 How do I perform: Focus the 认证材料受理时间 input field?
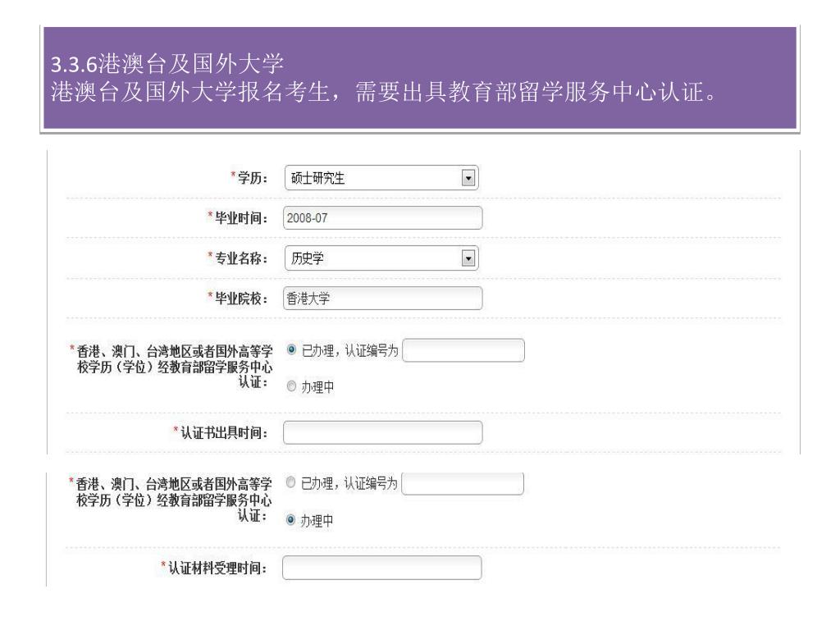382,568
